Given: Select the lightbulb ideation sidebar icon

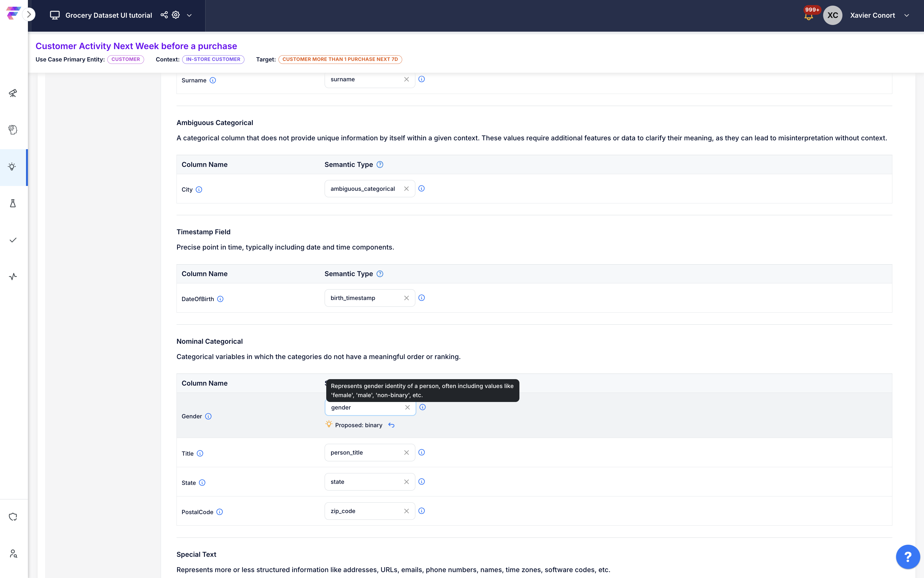Looking at the screenshot, I should click(x=13, y=167).
